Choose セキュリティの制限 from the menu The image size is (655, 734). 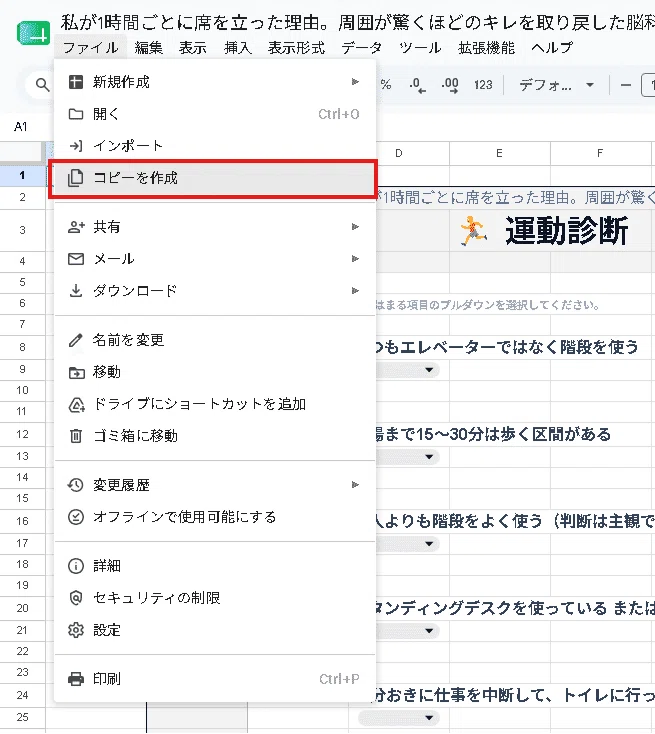click(215, 598)
